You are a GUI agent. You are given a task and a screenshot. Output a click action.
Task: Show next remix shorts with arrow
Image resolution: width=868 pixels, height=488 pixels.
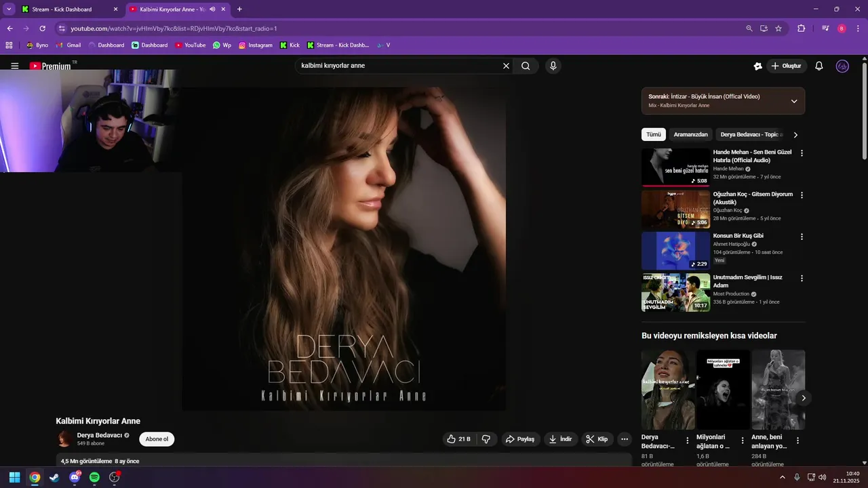pos(804,398)
